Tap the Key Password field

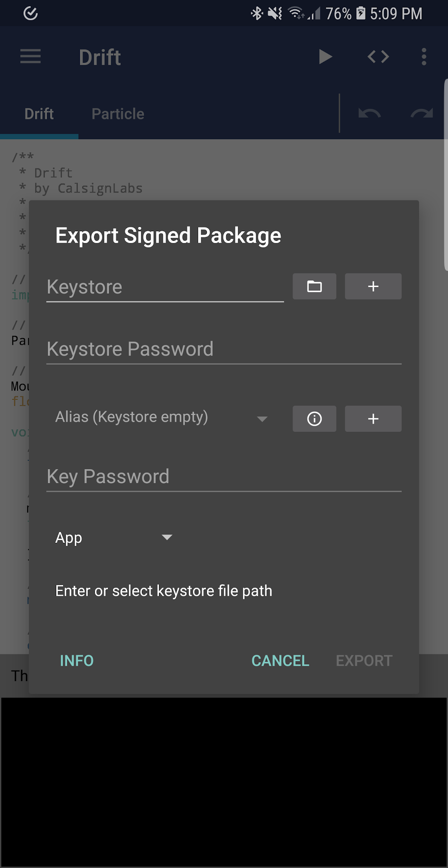coord(224,477)
